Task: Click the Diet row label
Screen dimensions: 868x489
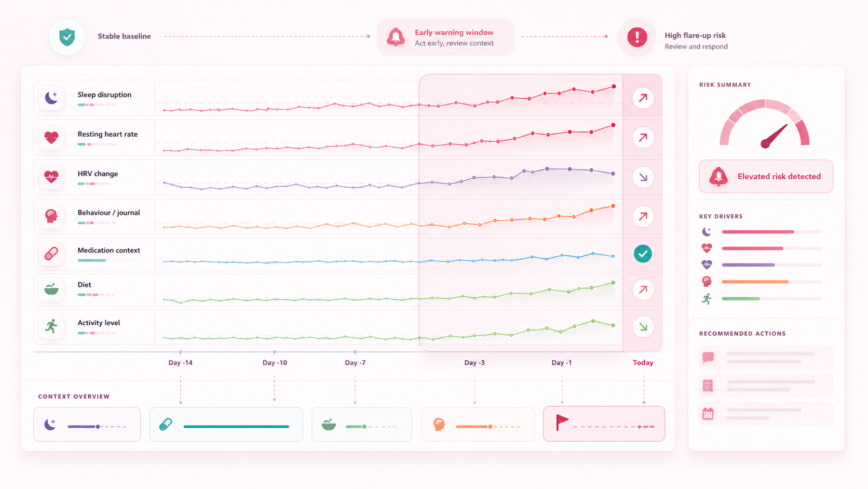Action: (84, 285)
